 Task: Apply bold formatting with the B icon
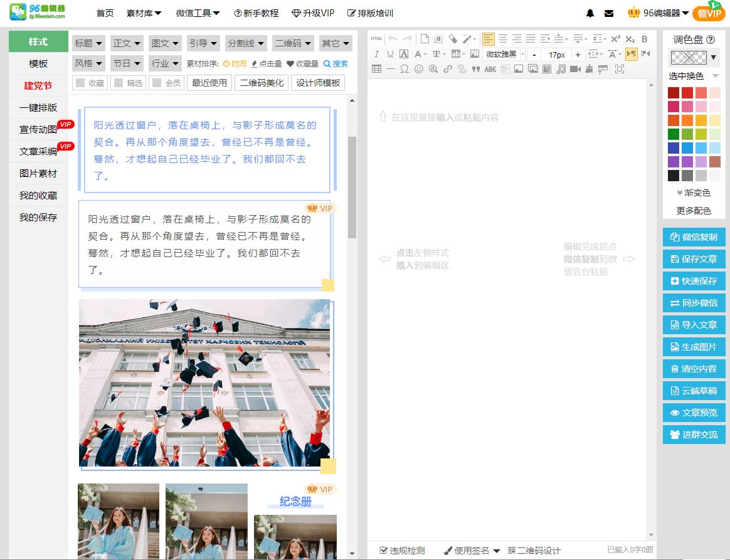coord(644,39)
